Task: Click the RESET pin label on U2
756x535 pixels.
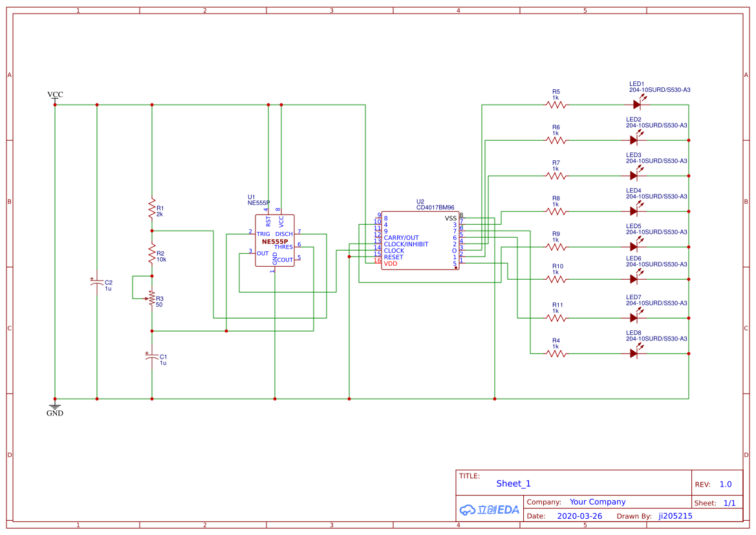Action: pos(393,257)
